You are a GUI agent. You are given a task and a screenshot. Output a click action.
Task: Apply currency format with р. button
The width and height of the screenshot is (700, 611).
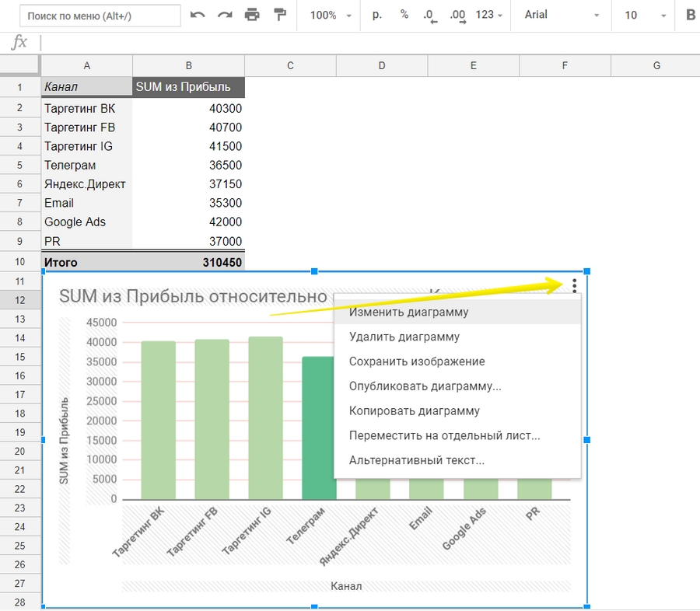(377, 15)
